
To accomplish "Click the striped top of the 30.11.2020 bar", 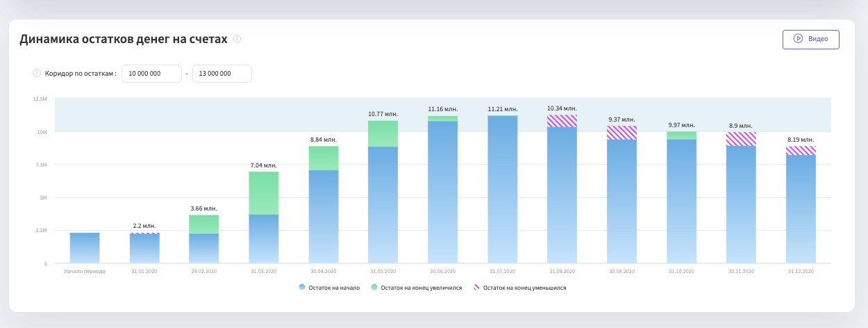I will (x=741, y=139).
